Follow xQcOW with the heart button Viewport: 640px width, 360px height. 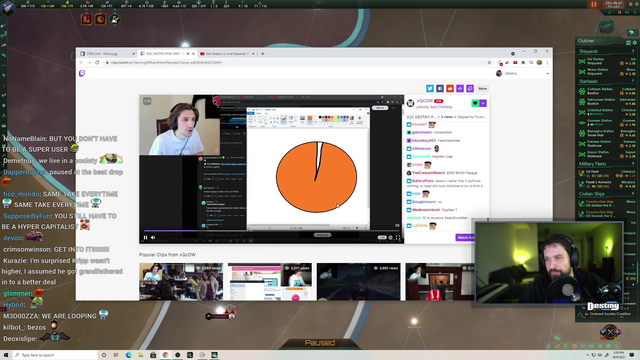(x=475, y=103)
